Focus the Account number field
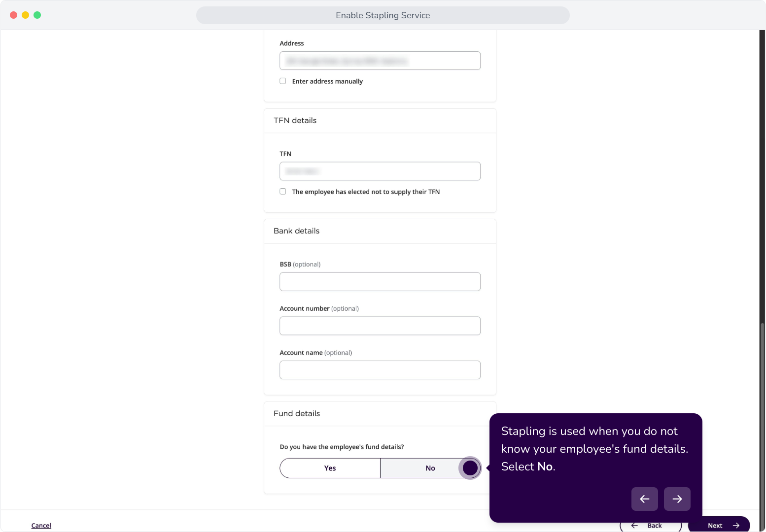This screenshot has width=766, height=532. (380, 326)
